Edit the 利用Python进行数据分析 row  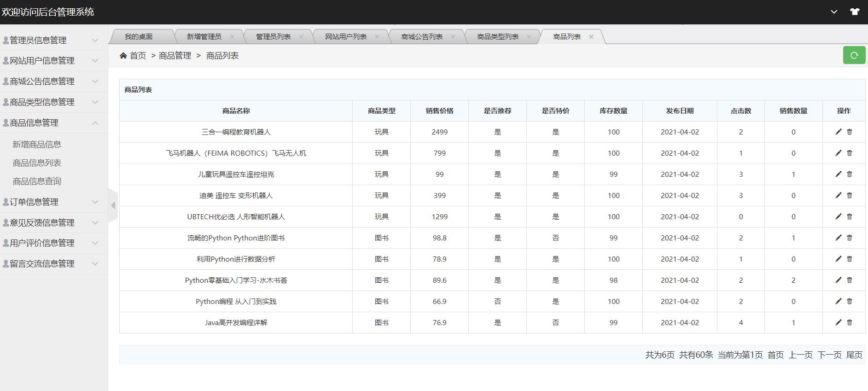pyautogui.click(x=838, y=259)
